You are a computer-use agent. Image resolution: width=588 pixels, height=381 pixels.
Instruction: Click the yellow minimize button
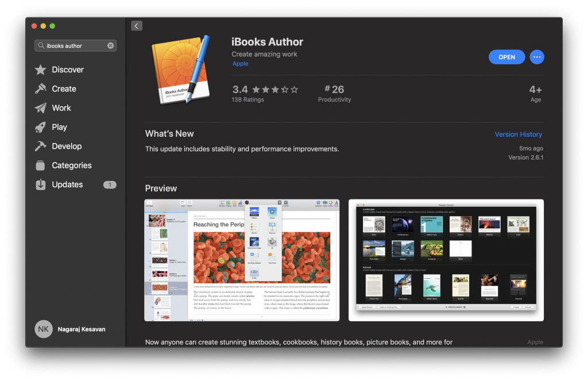click(x=43, y=26)
